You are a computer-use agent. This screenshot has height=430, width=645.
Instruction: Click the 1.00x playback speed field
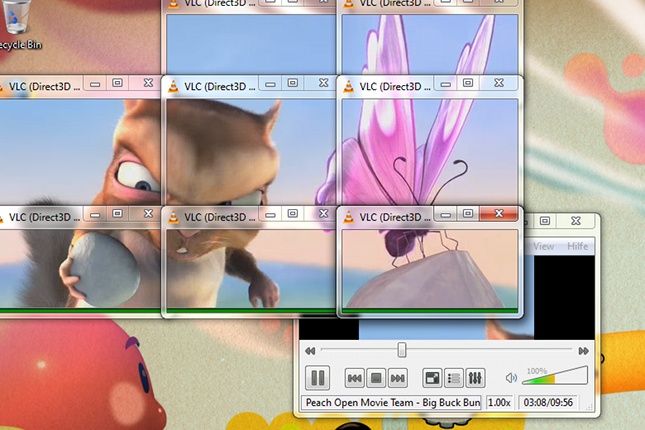[x=499, y=402]
